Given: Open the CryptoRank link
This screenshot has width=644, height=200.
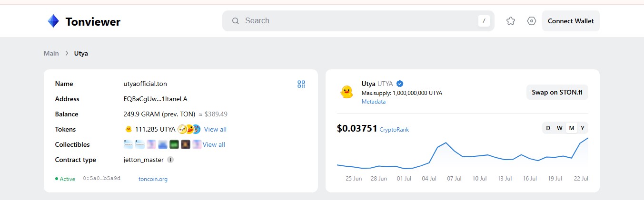Looking at the screenshot, I should coord(394,130).
